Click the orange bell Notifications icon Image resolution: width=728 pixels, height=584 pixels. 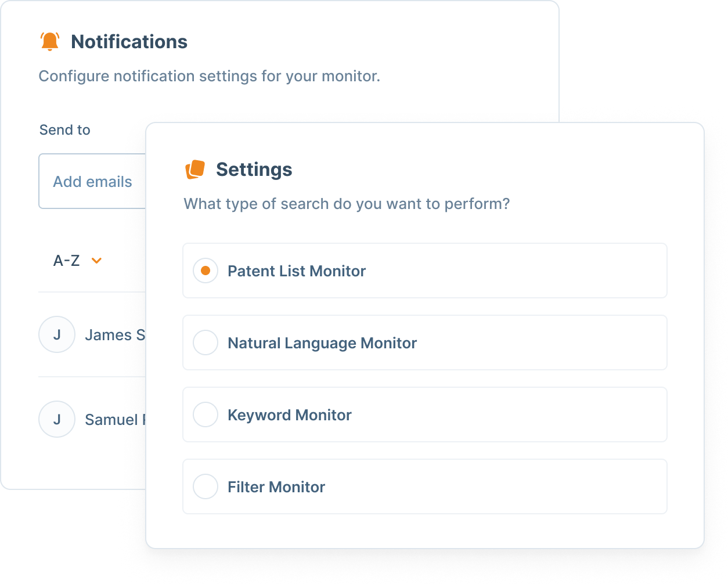click(x=50, y=42)
